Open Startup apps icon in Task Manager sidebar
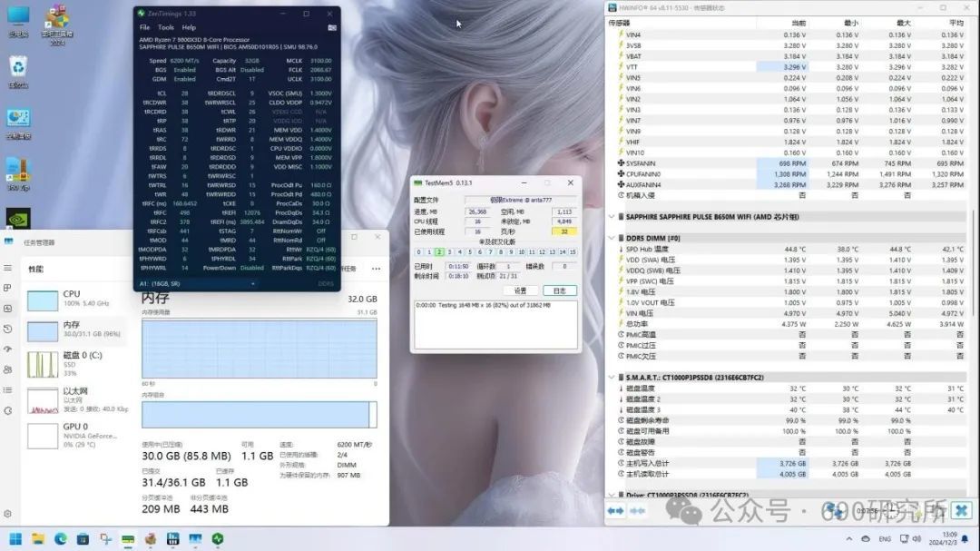The height and width of the screenshot is (551, 980). [7, 349]
